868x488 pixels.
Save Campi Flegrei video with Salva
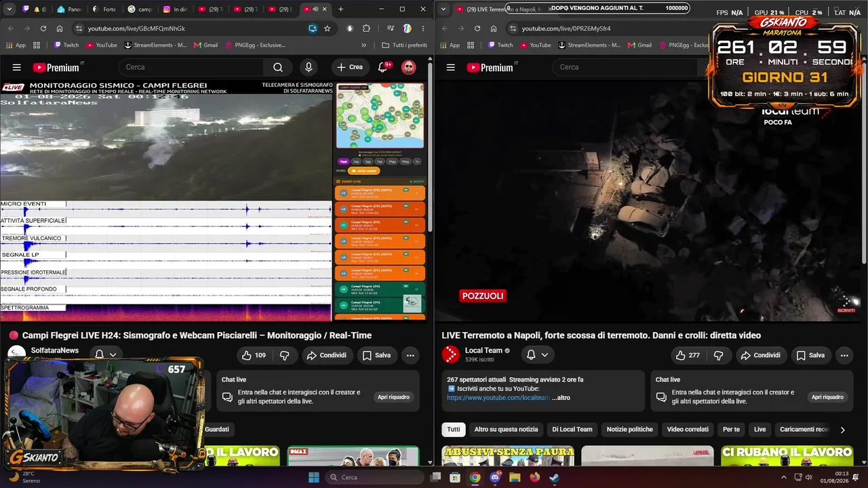(x=376, y=355)
